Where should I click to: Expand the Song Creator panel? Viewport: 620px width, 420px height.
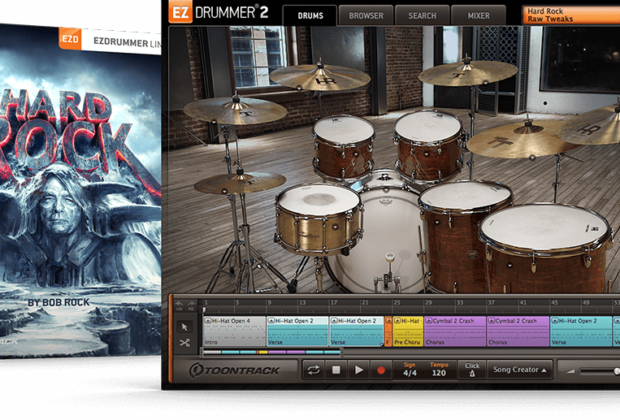tap(520, 370)
